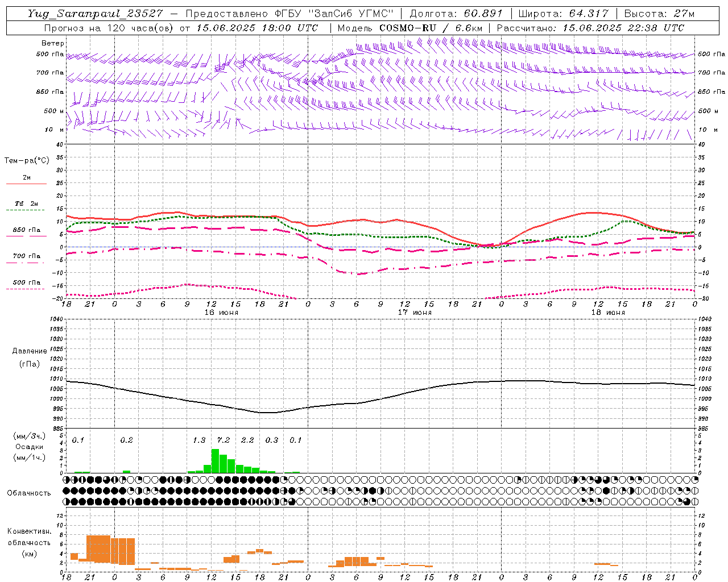Click the Ветер panel label

53,43
